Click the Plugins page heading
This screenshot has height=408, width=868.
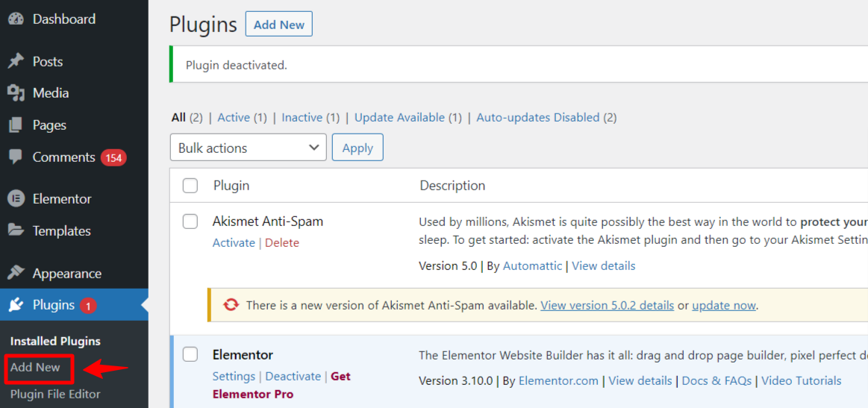(x=203, y=25)
